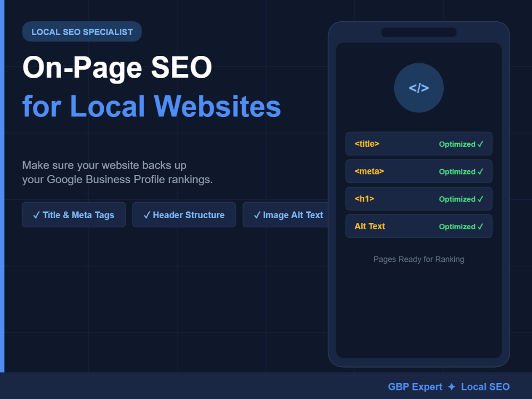Open the <meta> optimized row

[x=419, y=171]
